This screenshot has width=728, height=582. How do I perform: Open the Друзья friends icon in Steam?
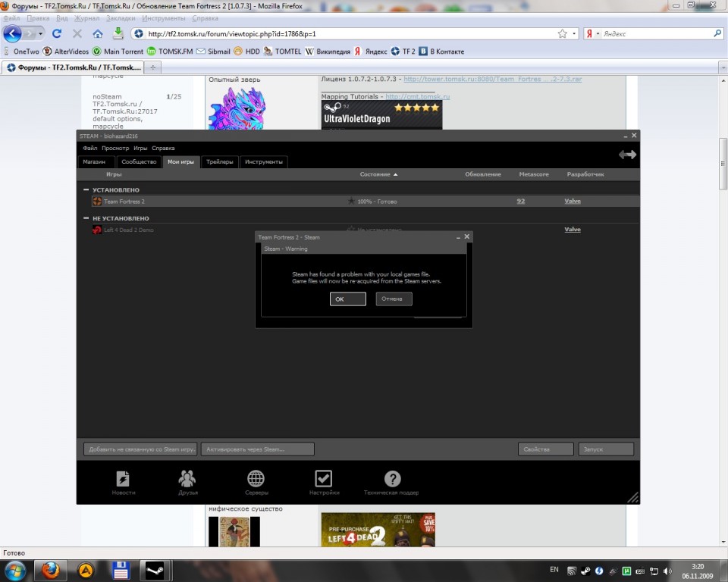[x=187, y=479]
